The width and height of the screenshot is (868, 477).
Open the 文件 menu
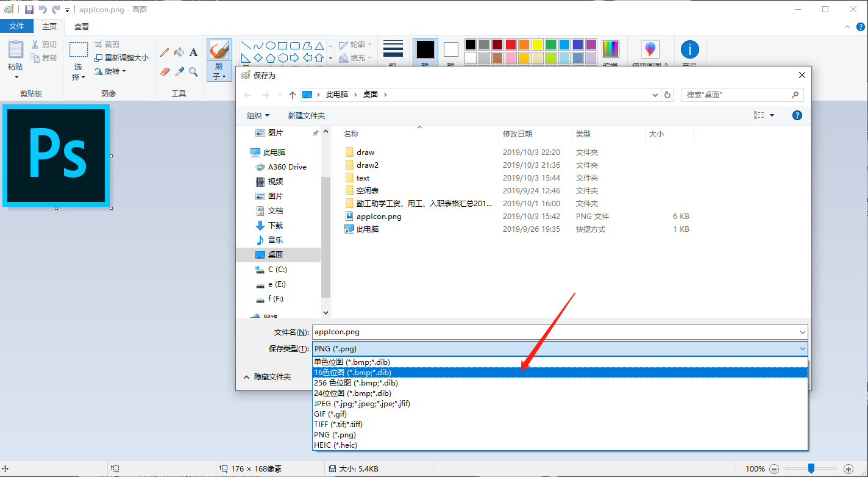[17, 26]
